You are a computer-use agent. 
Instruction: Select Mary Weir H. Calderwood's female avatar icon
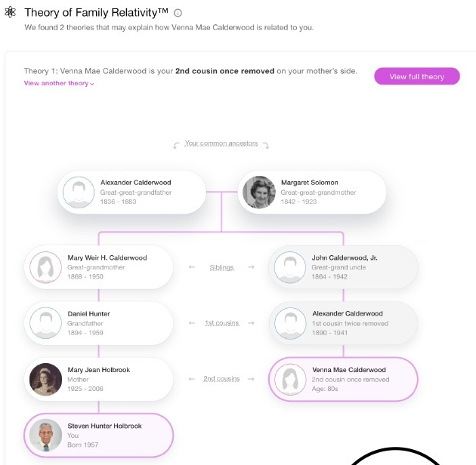45,267
